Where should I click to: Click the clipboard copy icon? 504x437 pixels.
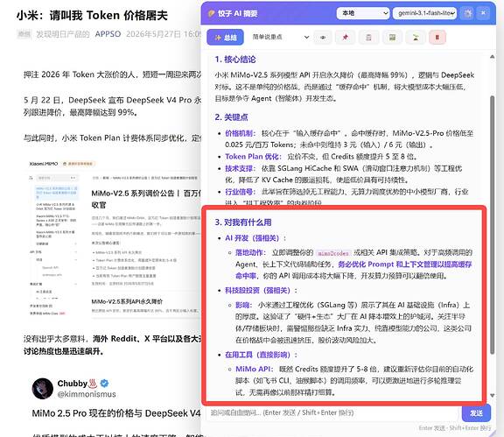point(368,38)
